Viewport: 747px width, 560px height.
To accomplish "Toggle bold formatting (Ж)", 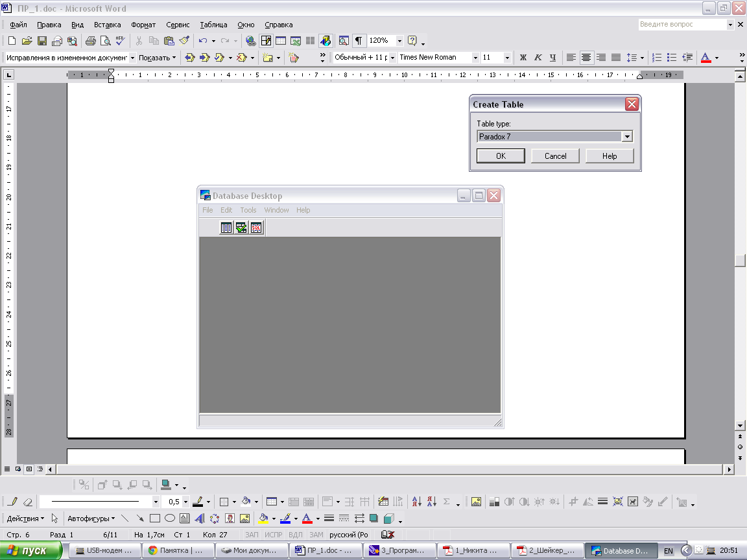I will (523, 58).
